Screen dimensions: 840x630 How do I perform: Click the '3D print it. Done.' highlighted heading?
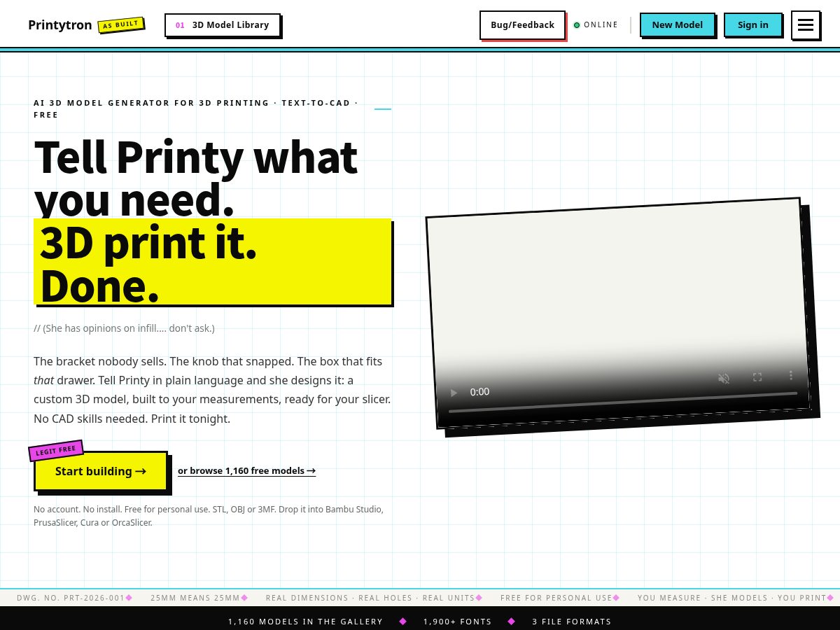click(213, 262)
